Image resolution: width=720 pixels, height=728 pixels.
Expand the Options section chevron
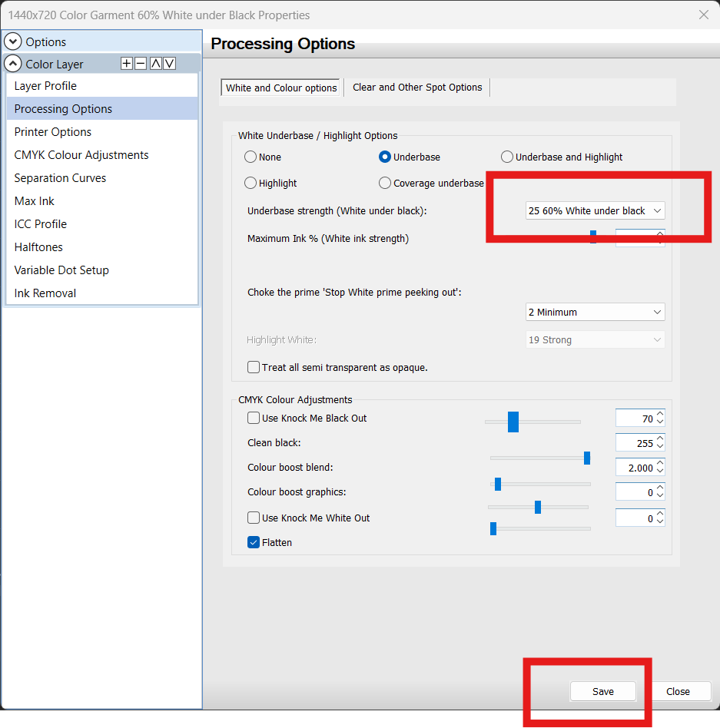point(13,41)
